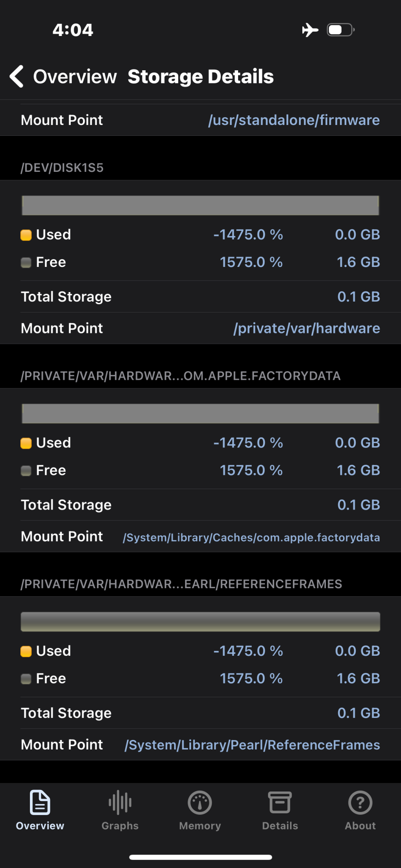Tap the About question mark icon
The width and height of the screenshot is (401, 868).
coord(360,802)
